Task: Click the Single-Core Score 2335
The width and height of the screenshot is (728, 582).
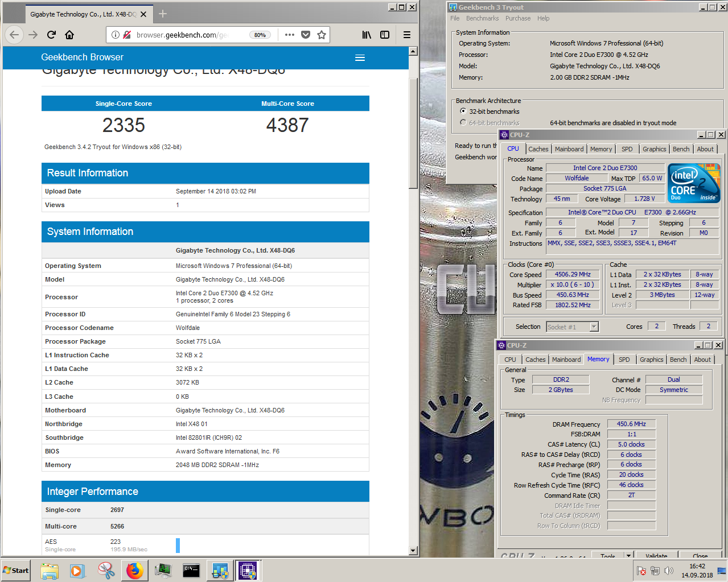Action: click(x=124, y=125)
